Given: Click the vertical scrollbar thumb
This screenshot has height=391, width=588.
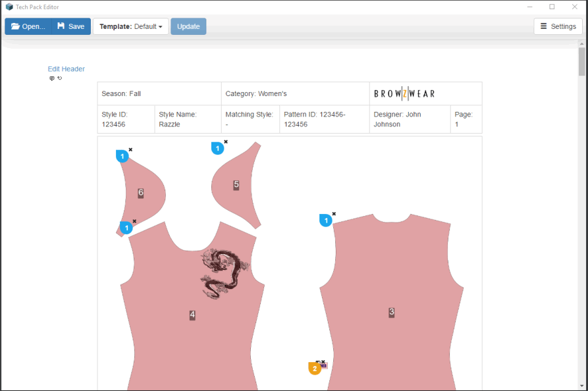Looking at the screenshot, I should tap(581, 61).
